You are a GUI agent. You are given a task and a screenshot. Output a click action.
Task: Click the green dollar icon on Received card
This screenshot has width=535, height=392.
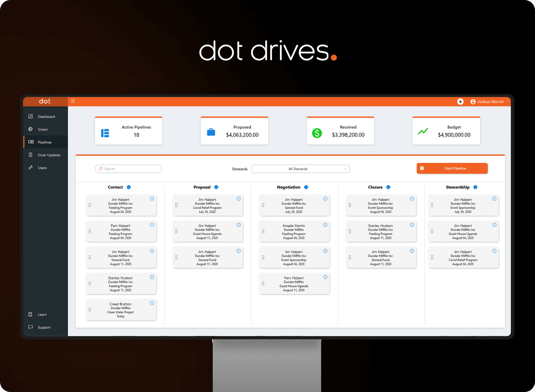317,132
